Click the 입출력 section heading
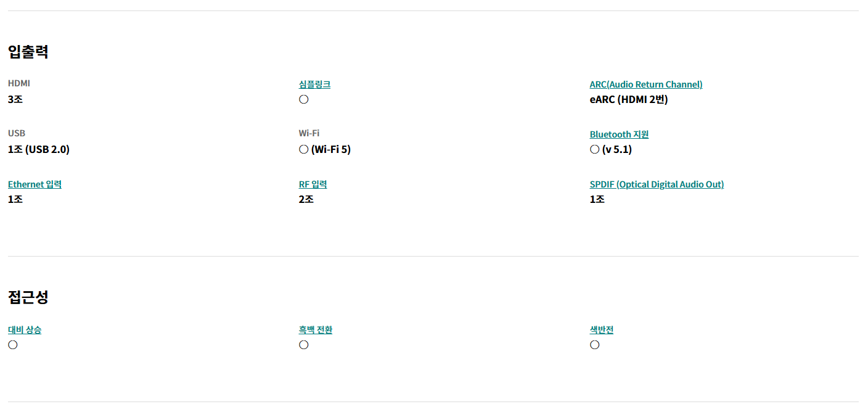The width and height of the screenshot is (868, 412). click(28, 52)
